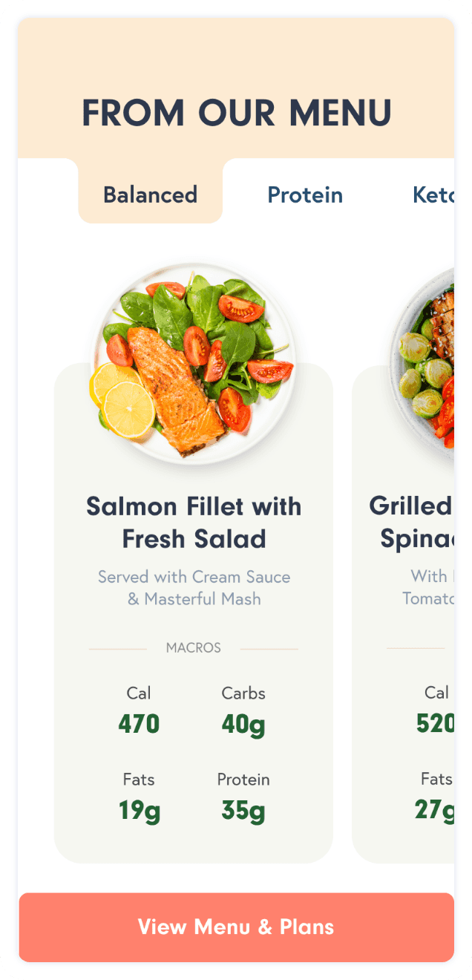Select the 19g fats value
472x980 pixels.
pyautogui.click(x=139, y=811)
